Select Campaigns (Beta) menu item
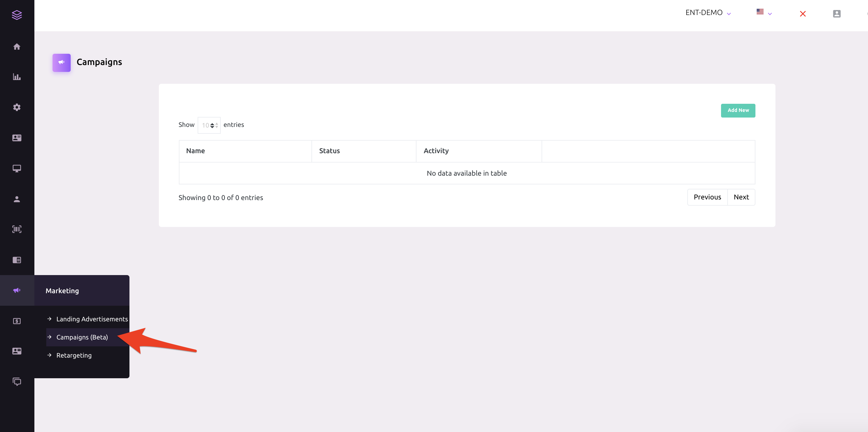868x432 pixels. coord(88,337)
